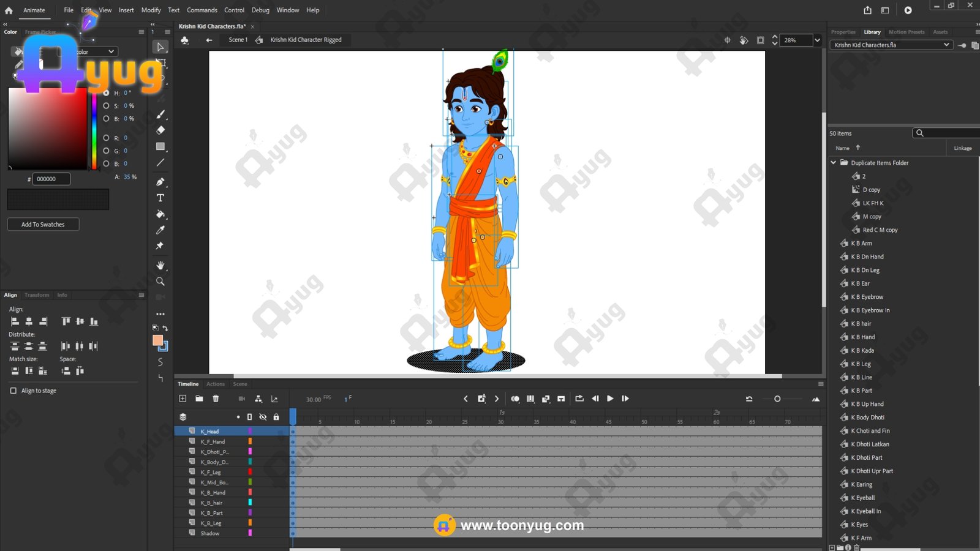Click Center Stage icon above canvas
Screen dimensions: 980x551
coord(728,40)
